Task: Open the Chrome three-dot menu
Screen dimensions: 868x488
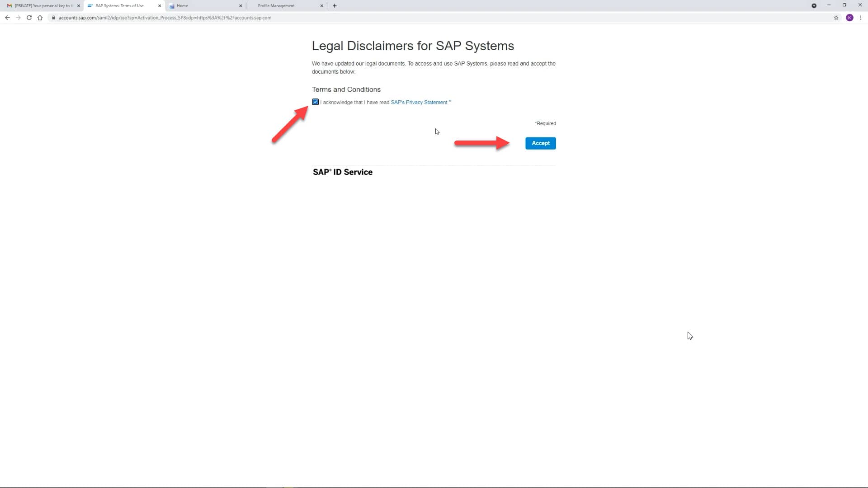Action: click(x=861, y=18)
